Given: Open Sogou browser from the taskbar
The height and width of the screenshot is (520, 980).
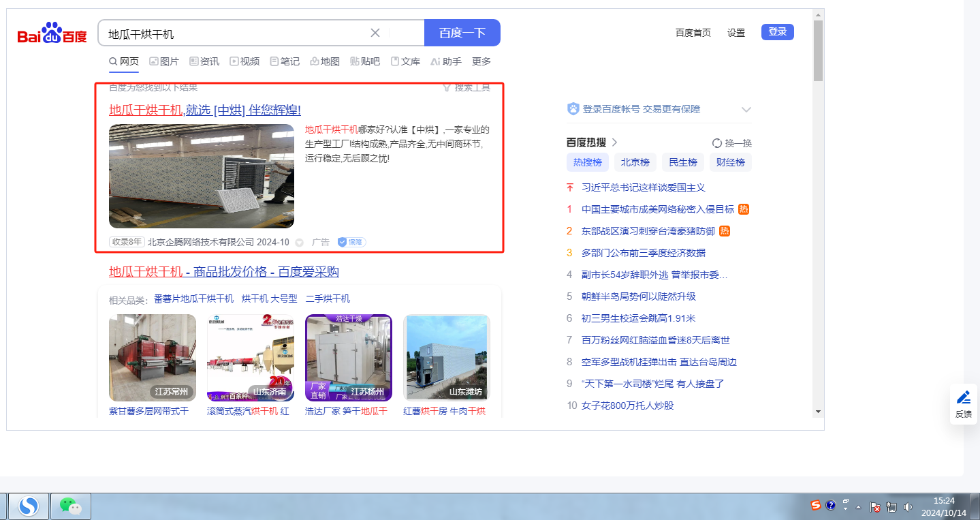Looking at the screenshot, I should 28,506.
